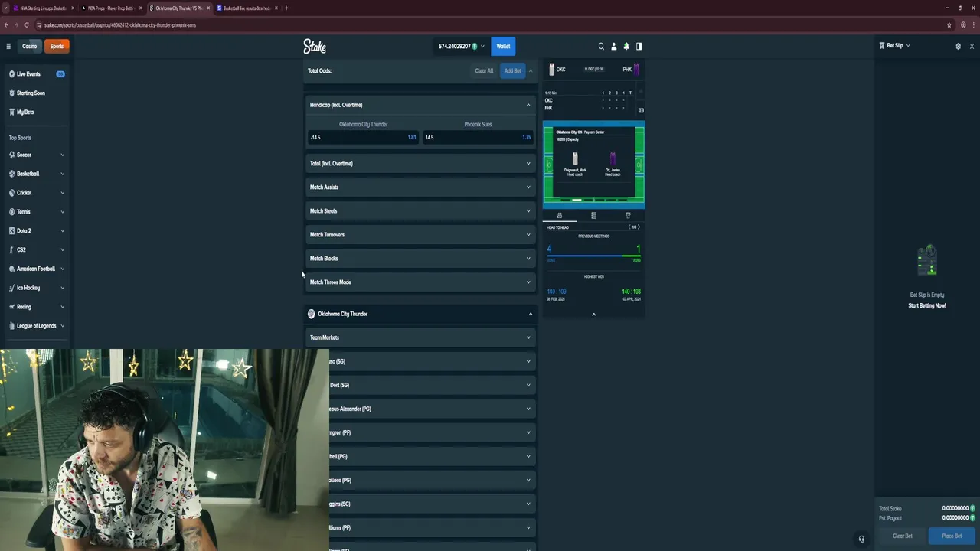Close the Bet Slip panel
The height and width of the screenshot is (551, 980).
tap(972, 46)
